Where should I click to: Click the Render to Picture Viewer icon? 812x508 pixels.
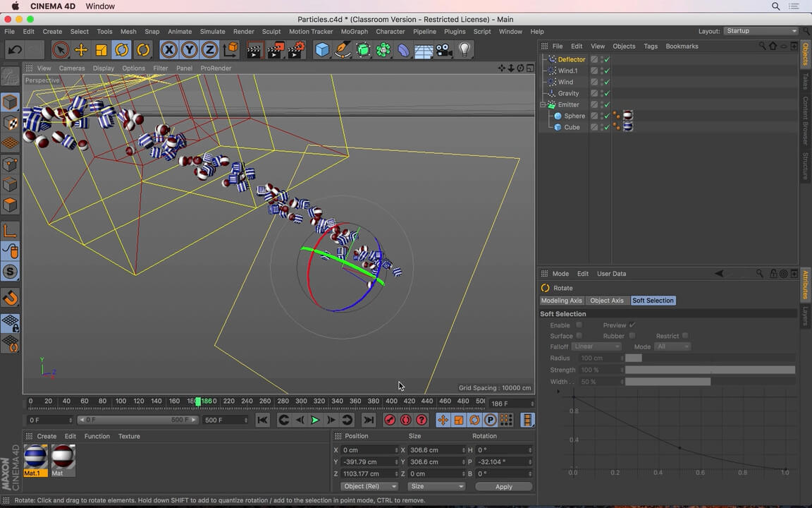pos(276,49)
